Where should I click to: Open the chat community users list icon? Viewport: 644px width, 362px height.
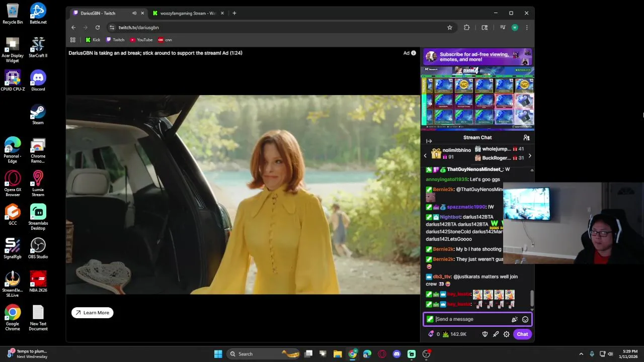coord(526,138)
